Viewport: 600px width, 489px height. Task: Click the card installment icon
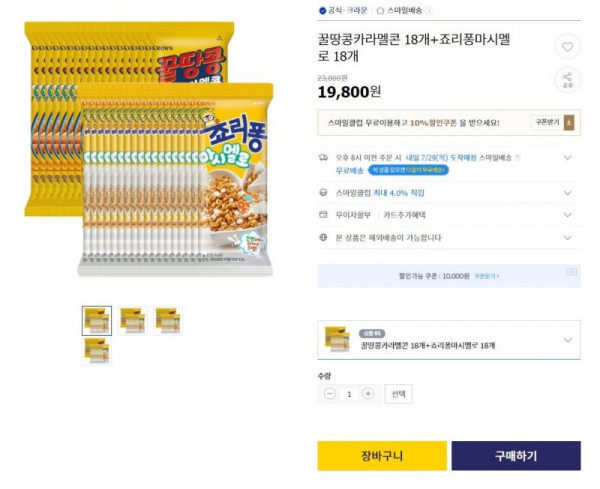pos(323,215)
